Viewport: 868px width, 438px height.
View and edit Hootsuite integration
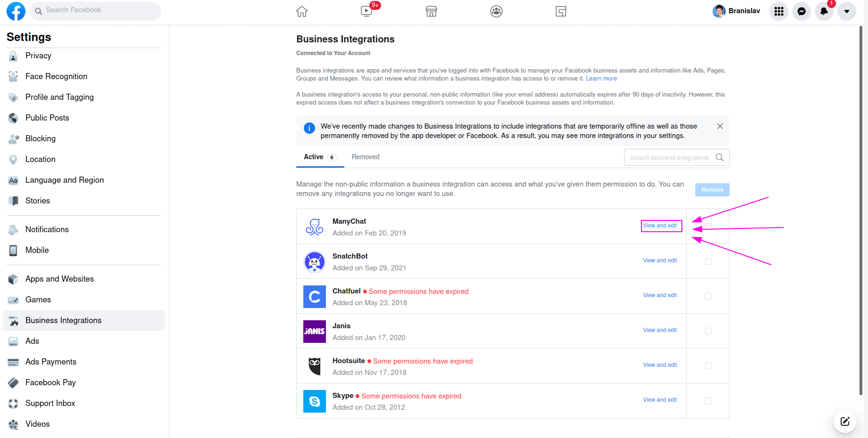(x=660, y=365)
